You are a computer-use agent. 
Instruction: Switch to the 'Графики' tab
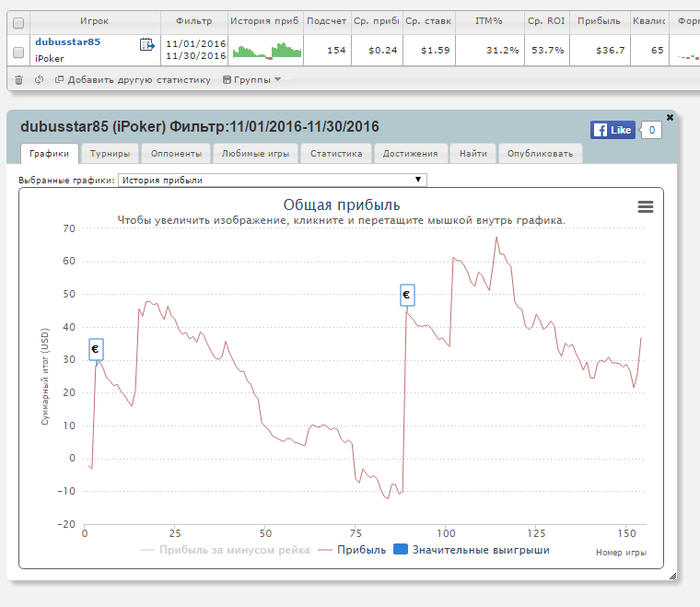[x=49, y=154]
